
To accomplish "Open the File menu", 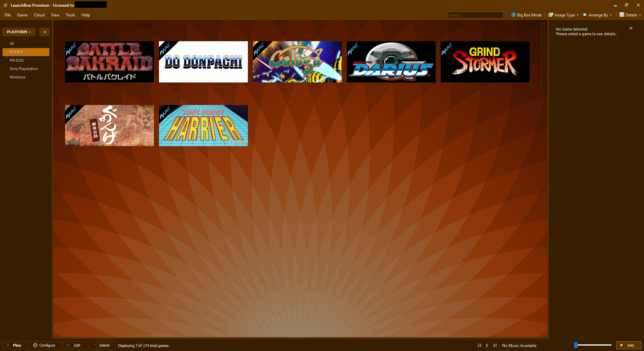I will (x=8, y=15).
